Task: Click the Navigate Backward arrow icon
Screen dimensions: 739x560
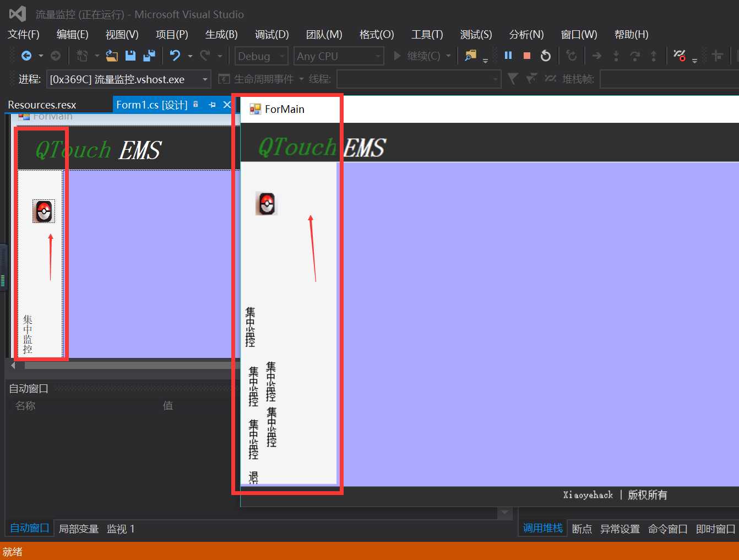Action: 26,56
